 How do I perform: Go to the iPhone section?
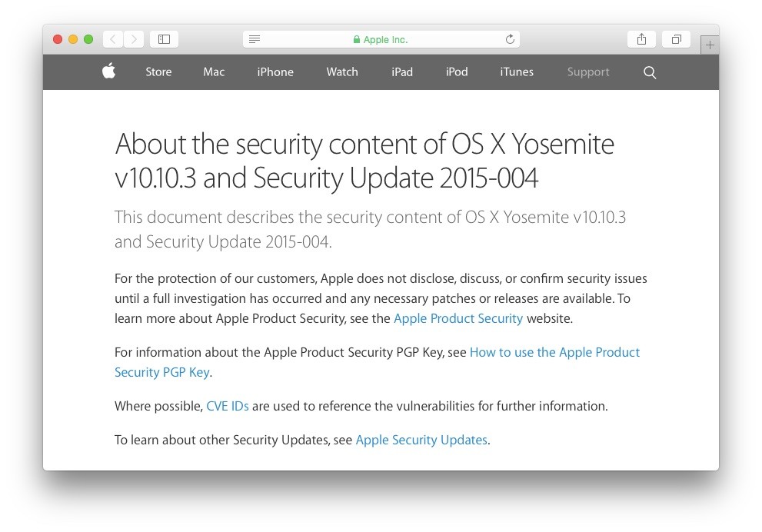coord(275,72)
